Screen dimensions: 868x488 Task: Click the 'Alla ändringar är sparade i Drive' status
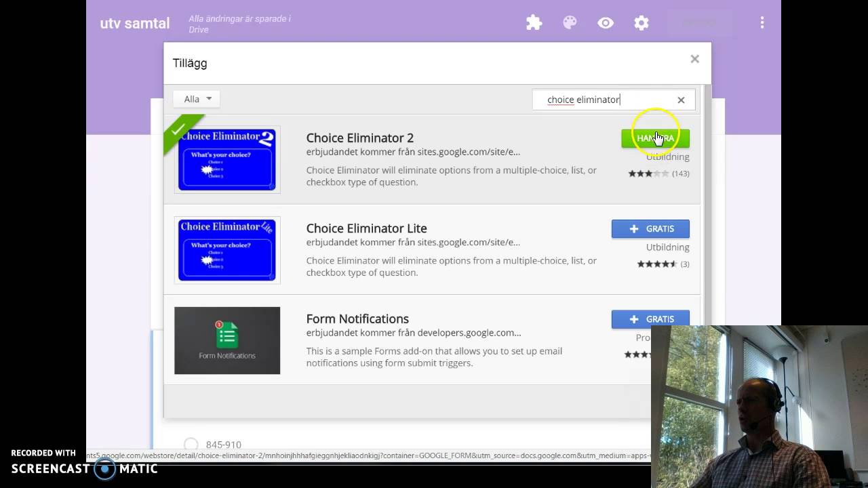click(x=239, y=24)
